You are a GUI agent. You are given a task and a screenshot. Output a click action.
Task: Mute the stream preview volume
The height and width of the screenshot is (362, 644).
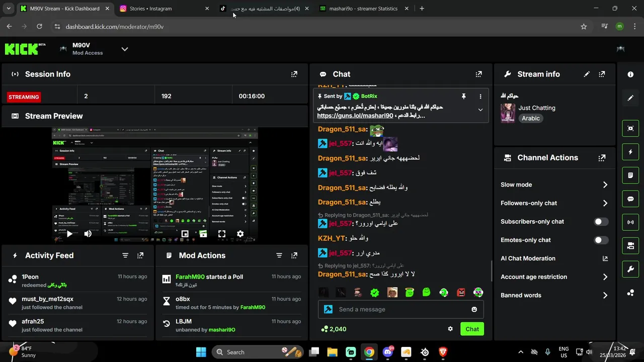[x=88, y=234]
